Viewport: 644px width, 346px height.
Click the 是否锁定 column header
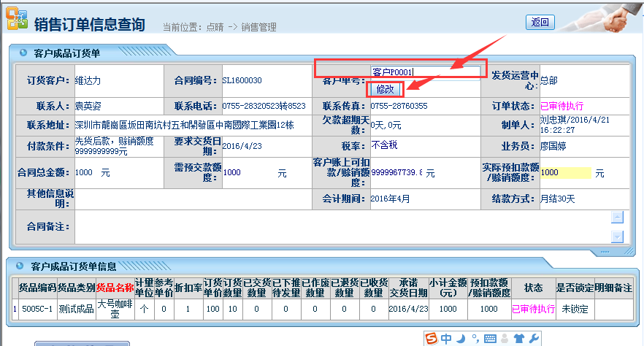coord(575,288)
